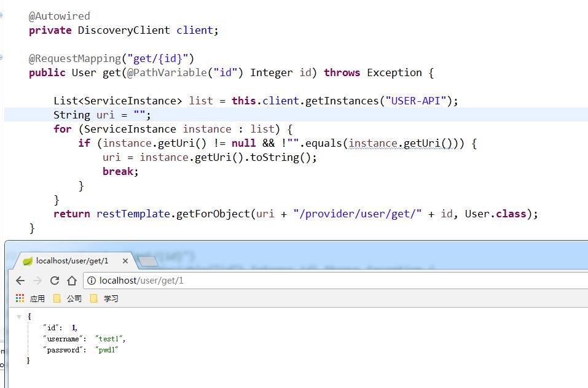Click the highlighted String uri line
Viewport: 588px width, 388px height.
click(296, 115)
